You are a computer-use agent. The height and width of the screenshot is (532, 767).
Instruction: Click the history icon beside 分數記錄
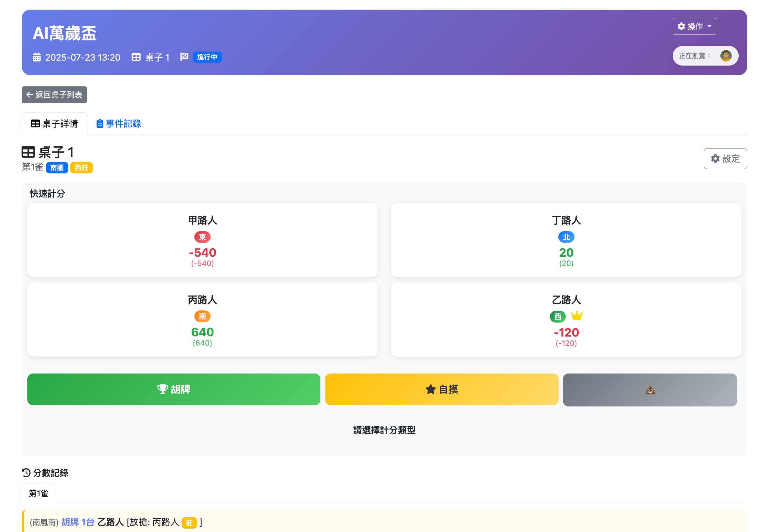point(26,473)
